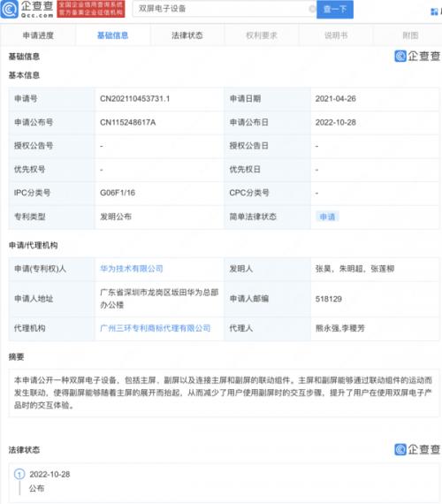Click the Qcc.com logo icon
This screenshot has height=504, width=442.
click(x=10, y=10)
